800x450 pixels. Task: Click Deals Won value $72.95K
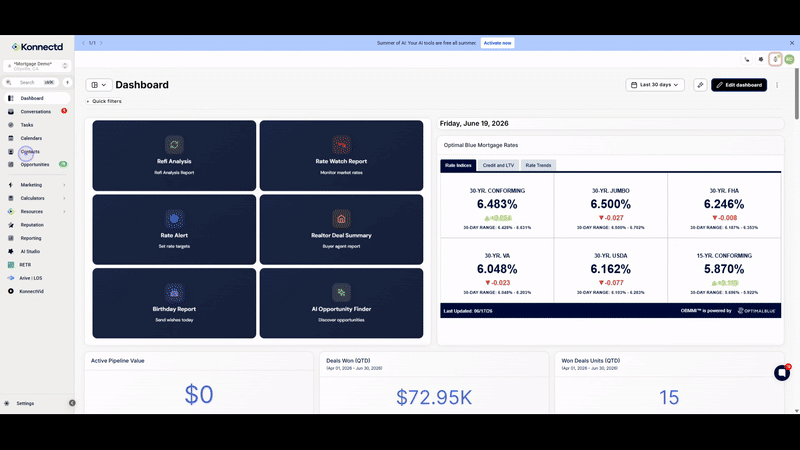coord(434,397)
